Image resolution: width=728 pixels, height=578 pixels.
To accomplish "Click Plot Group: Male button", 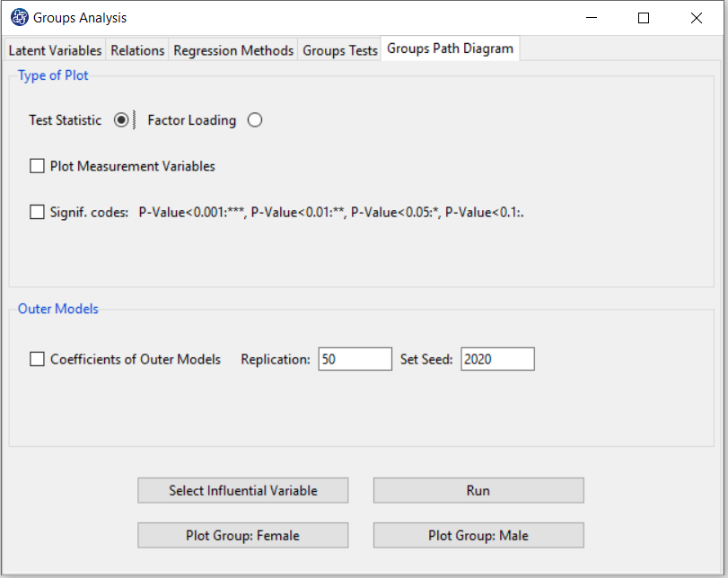I will 478,535.
